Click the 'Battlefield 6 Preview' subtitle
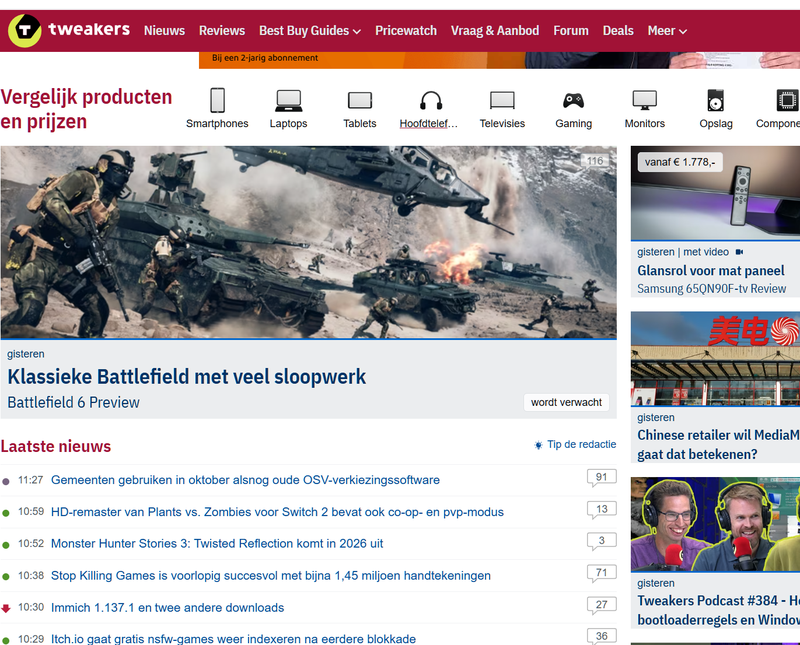Image resolution: width=800 pixels, height=645 pixels. tap(73, 402)
